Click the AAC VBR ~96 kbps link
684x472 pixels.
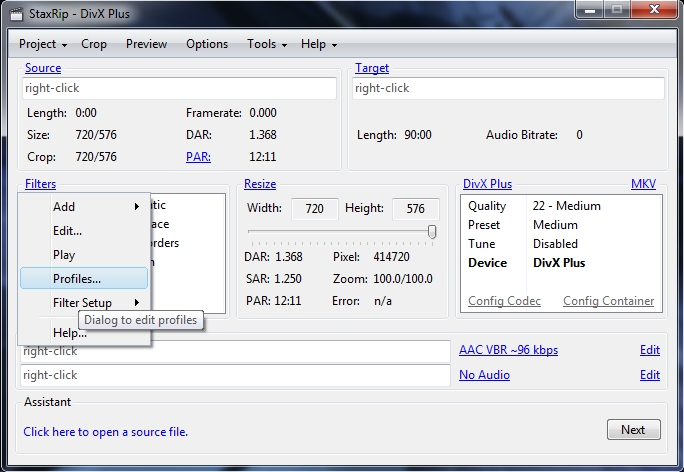click(508, 350)
